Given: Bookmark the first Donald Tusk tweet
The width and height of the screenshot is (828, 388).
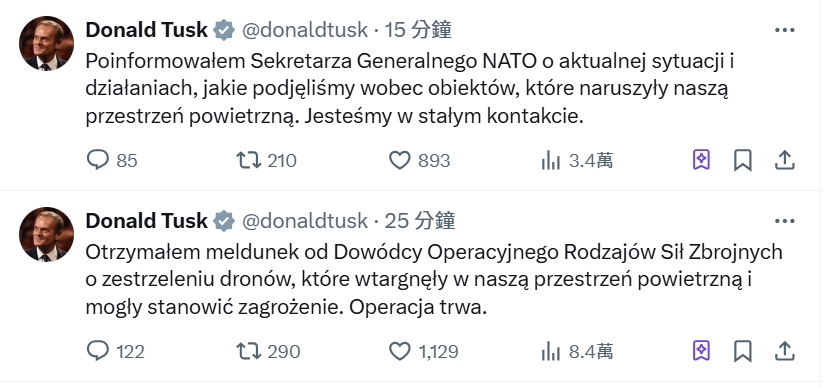Looking at the screenshot, I should pyautogui.click(x=742, y=160).
